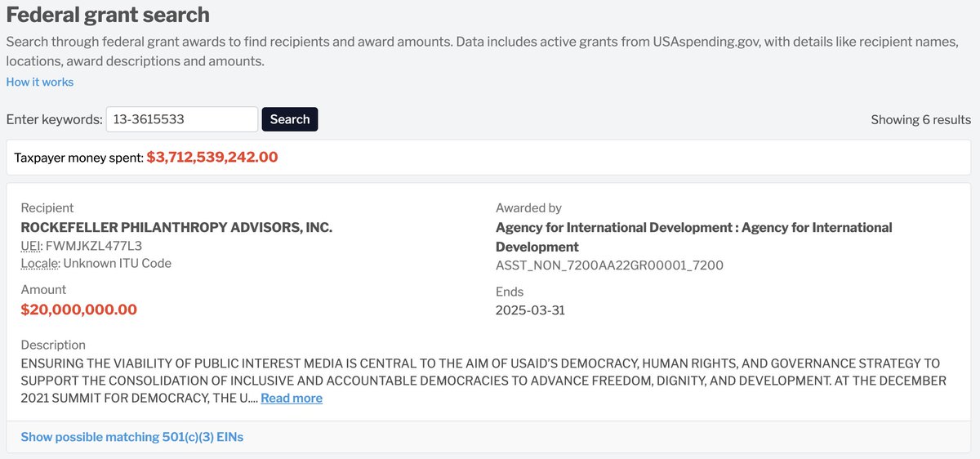
Task: Select the $20,000,000.00 grant amount
Action: pyautogui.click(x=79, y=310)
